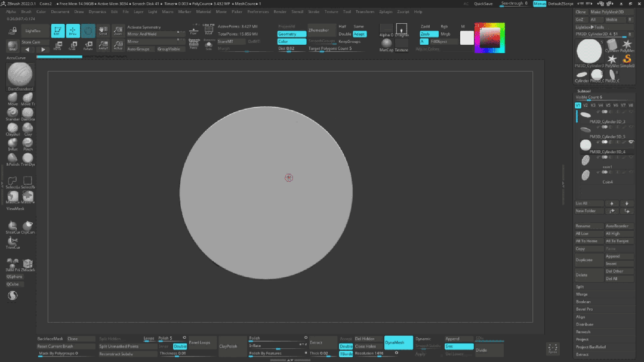Select the Move brush
644x362 pixels.
(x=13, y=99)
